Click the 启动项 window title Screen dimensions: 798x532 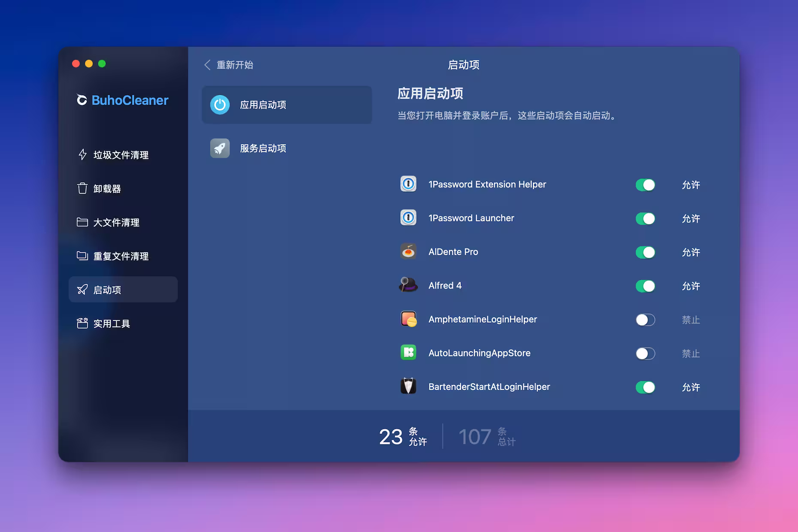(x=463, y=65)
